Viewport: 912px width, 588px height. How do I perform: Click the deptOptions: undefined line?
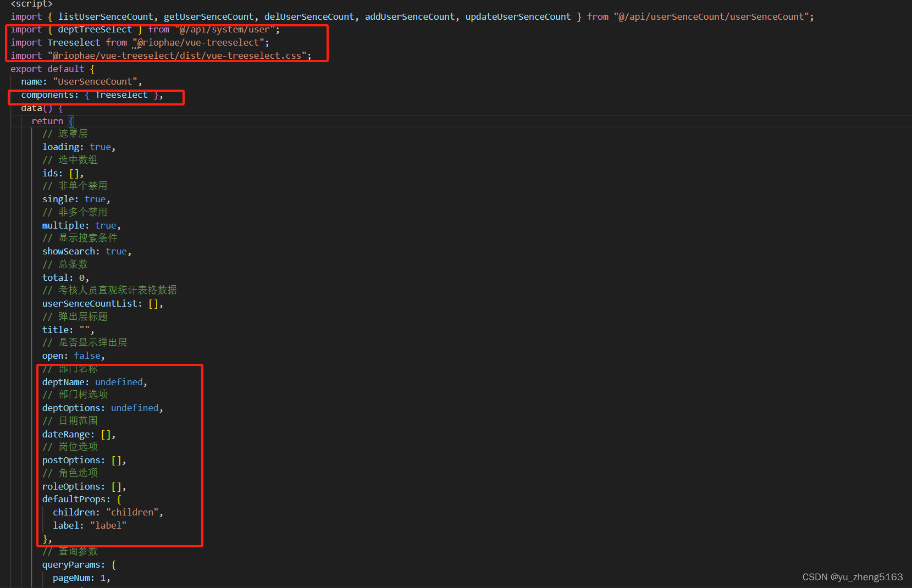(103, 408)
